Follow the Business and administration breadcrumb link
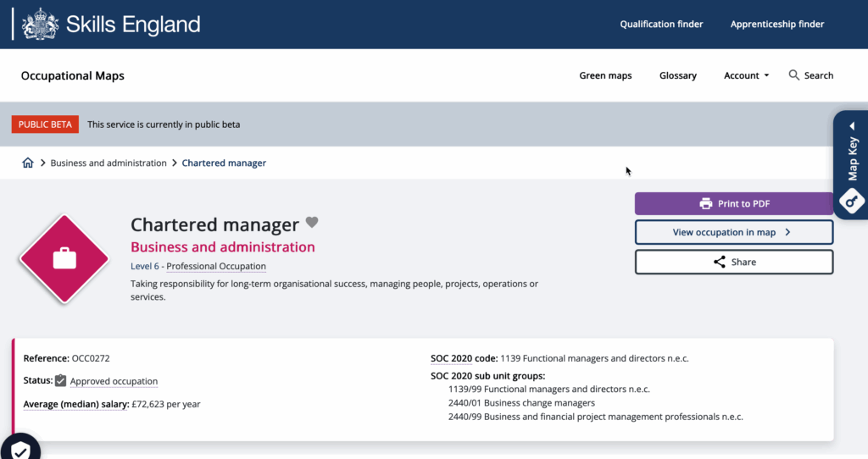 (108, 163)
